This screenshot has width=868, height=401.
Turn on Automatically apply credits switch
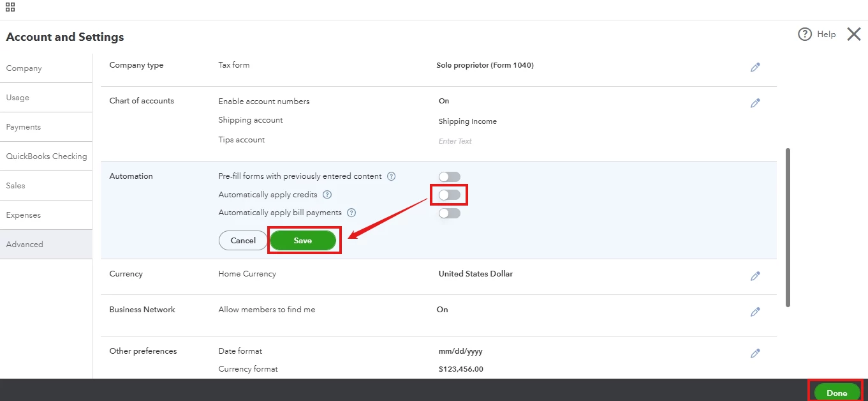(449, 195)
